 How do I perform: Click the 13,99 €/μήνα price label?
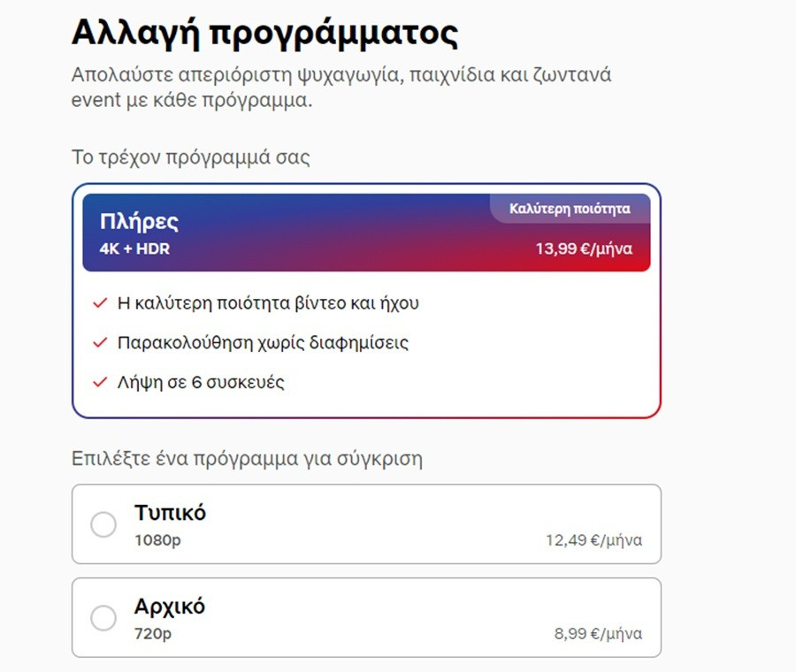586,248
